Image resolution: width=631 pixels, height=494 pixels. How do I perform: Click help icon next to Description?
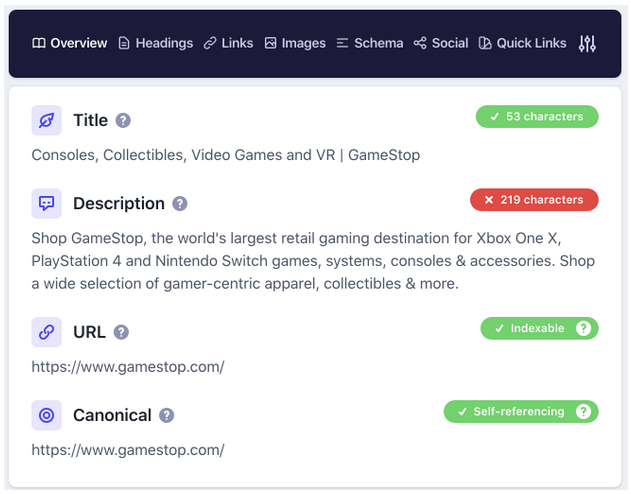180,203
